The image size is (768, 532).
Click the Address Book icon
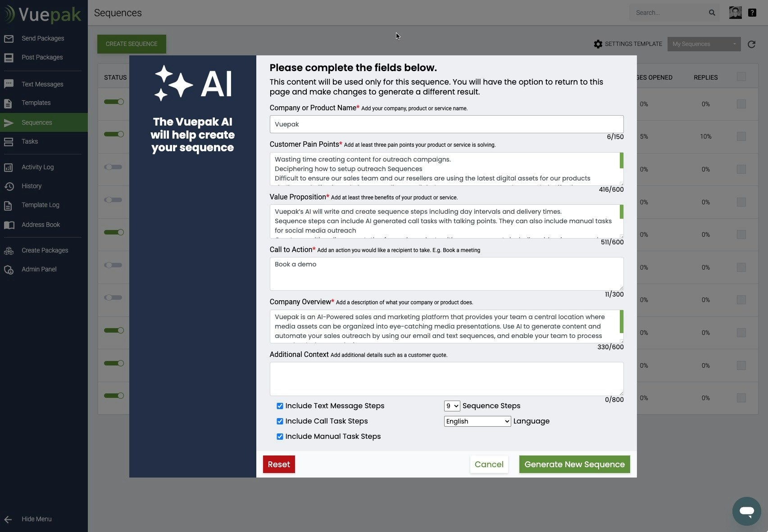9,225
